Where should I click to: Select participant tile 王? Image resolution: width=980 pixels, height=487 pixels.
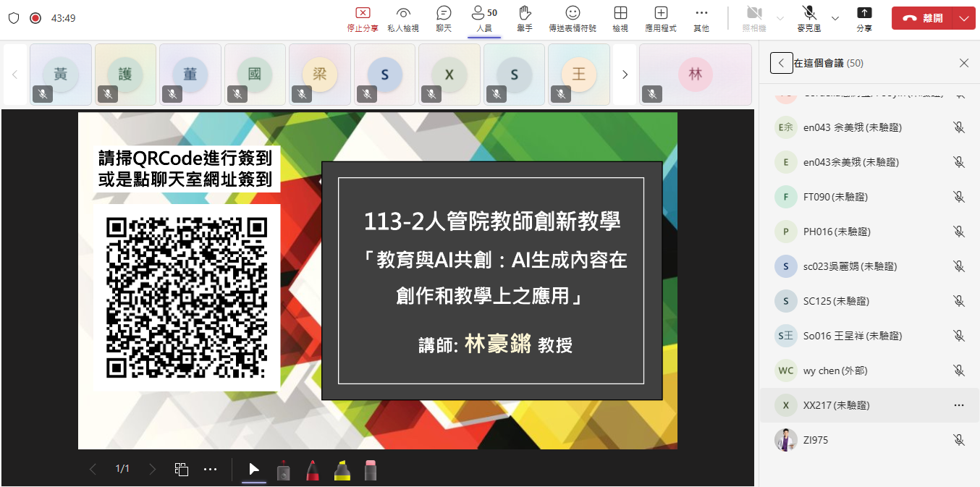coord(579,74)
